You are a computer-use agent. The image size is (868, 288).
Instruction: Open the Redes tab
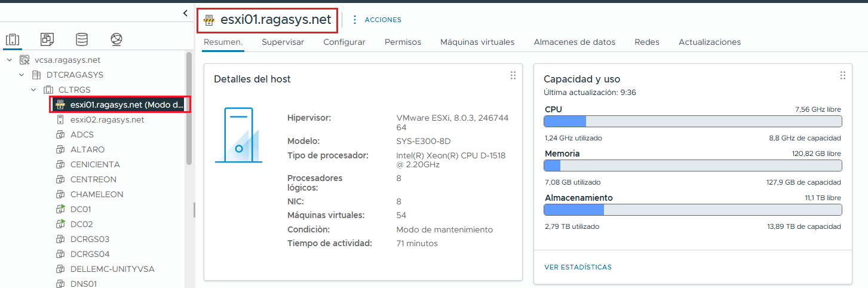[x=647, y=42]
